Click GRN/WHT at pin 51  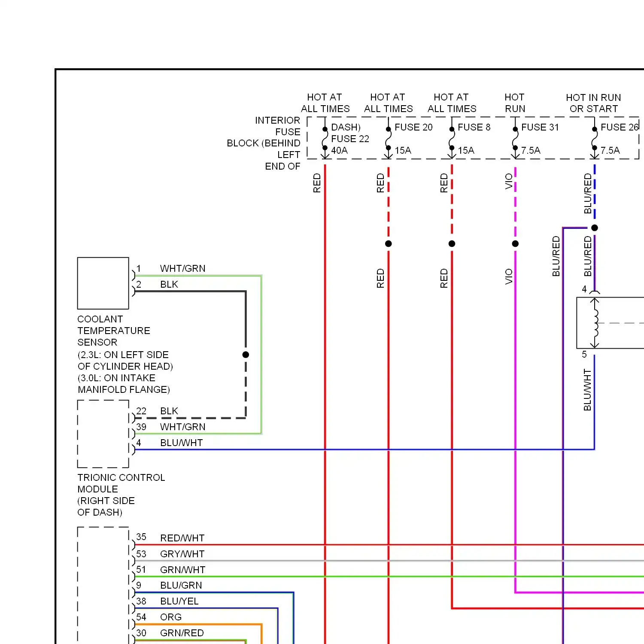(182, 570)
